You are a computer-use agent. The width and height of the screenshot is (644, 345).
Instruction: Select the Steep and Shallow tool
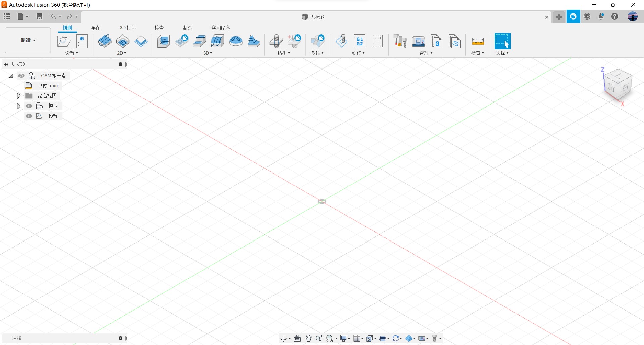(x=254, y=41)
